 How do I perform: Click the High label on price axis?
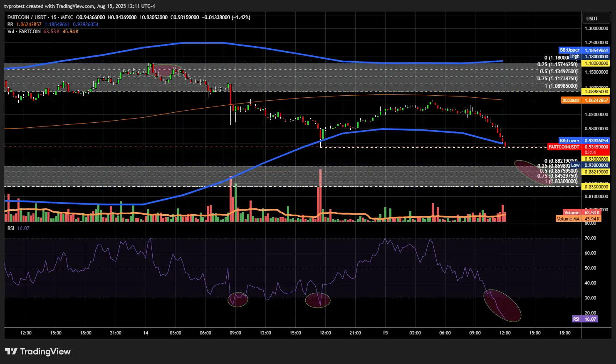click(575, 56)
